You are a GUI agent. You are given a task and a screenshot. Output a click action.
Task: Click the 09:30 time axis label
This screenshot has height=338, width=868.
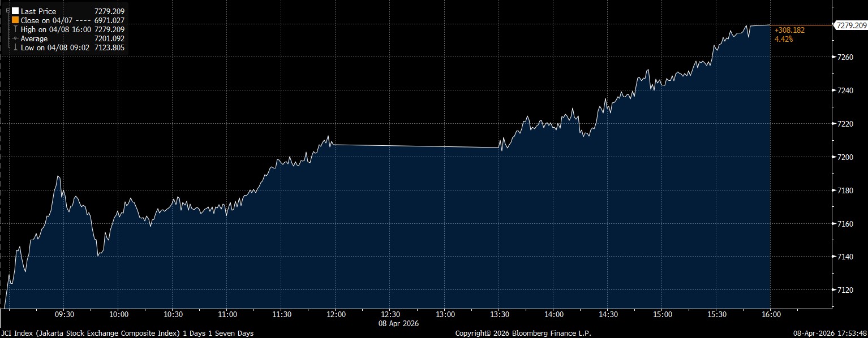click(x=64, y=314)
